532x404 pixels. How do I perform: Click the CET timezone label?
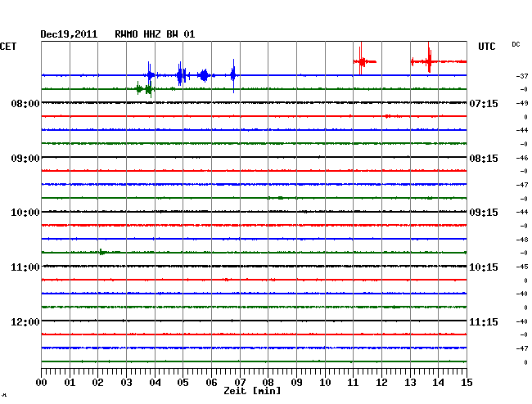tap(8, 47)
